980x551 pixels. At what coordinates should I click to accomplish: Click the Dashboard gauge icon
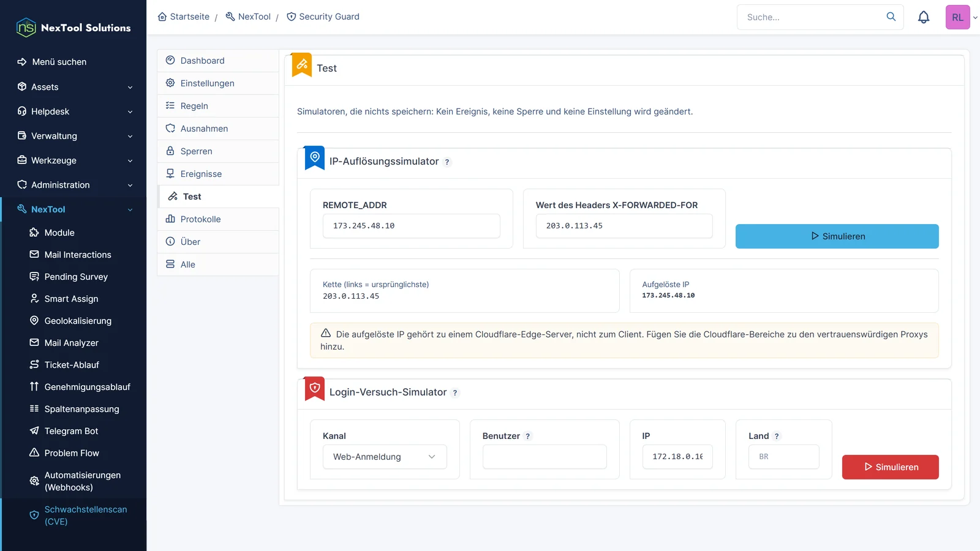coord(170,60)
